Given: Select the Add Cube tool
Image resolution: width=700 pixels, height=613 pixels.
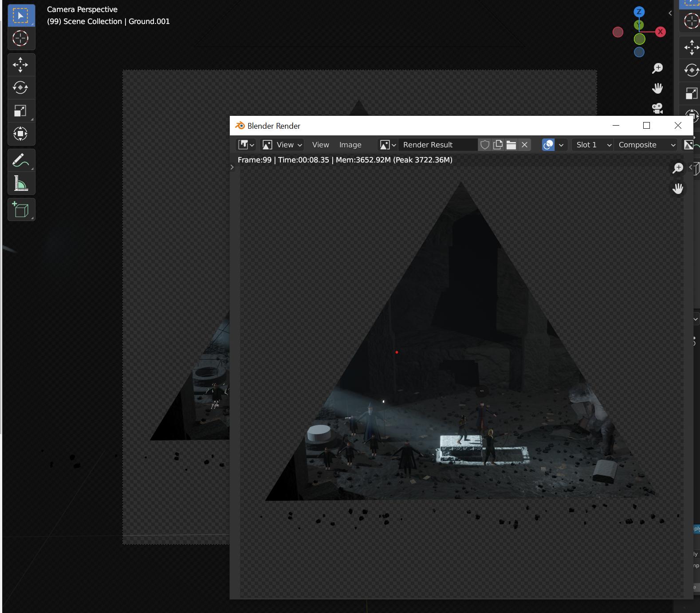Looking at the screenshot, I should (21, 210).
